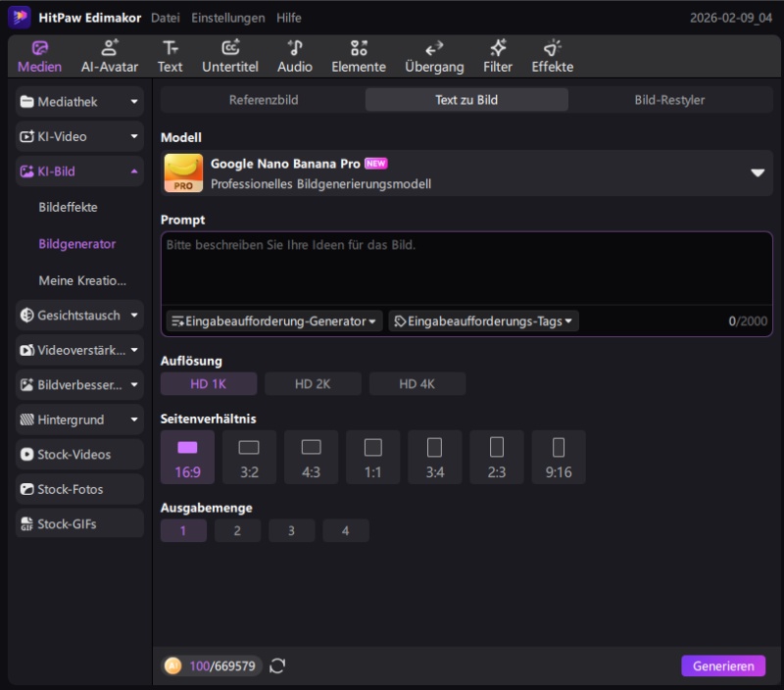Switch to the Bild-Restyler tab

coord(669,100)
